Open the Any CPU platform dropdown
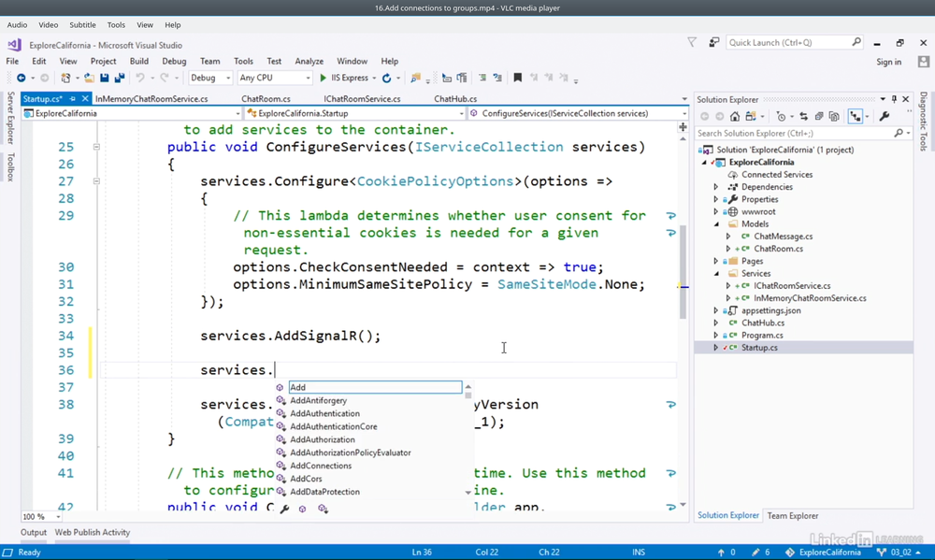 tap(275, 79)
